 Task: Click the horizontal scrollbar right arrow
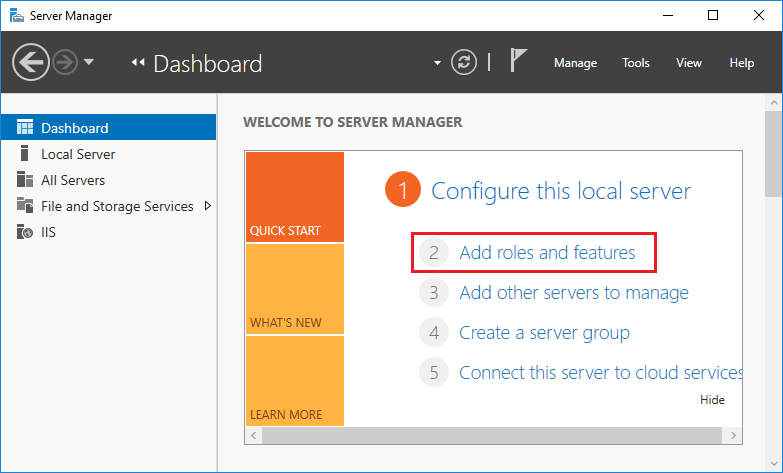733,436
